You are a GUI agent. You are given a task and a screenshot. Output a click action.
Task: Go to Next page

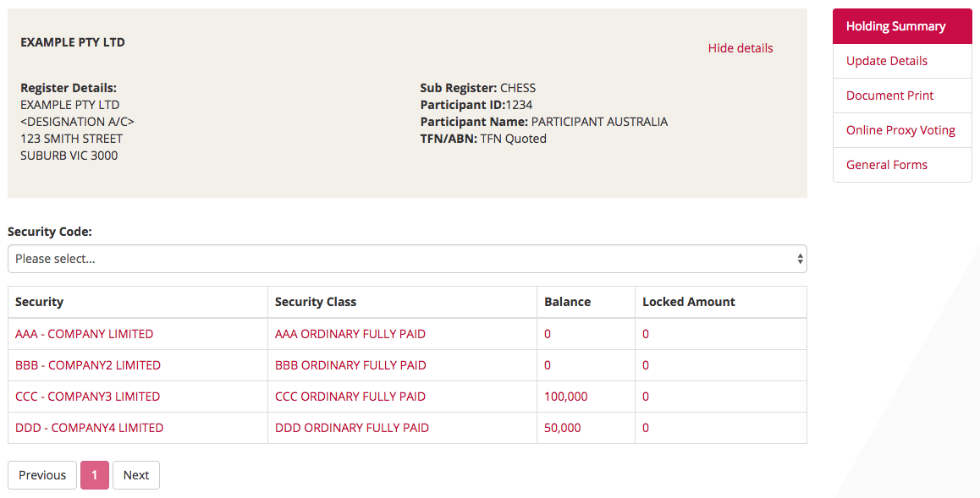tap(135, 475)
